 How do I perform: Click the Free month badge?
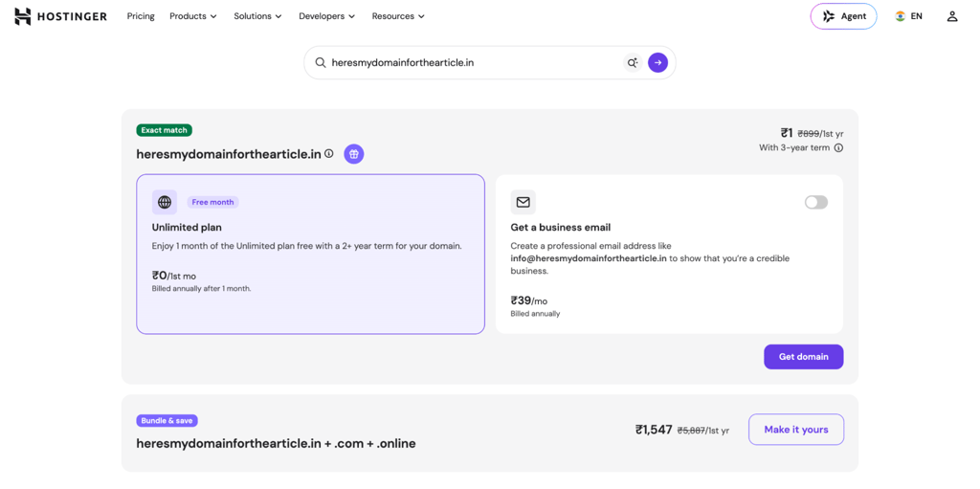coord(213,202)
